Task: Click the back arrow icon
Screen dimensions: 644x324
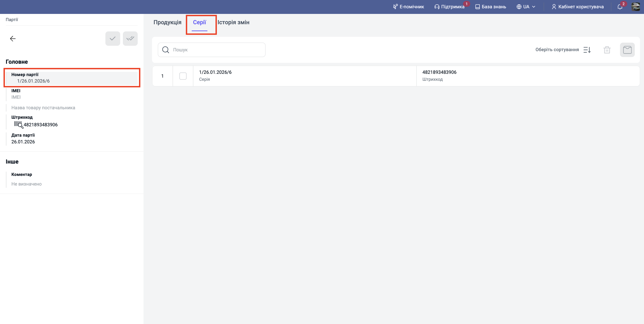Action: 13,39
